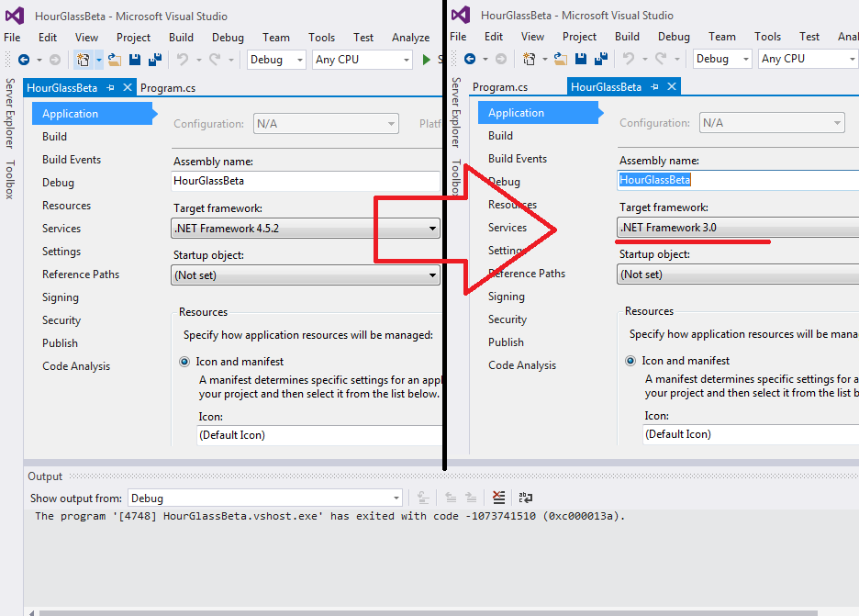
Task: Select Build Events page in left window
Action: (x=72, y=160)
